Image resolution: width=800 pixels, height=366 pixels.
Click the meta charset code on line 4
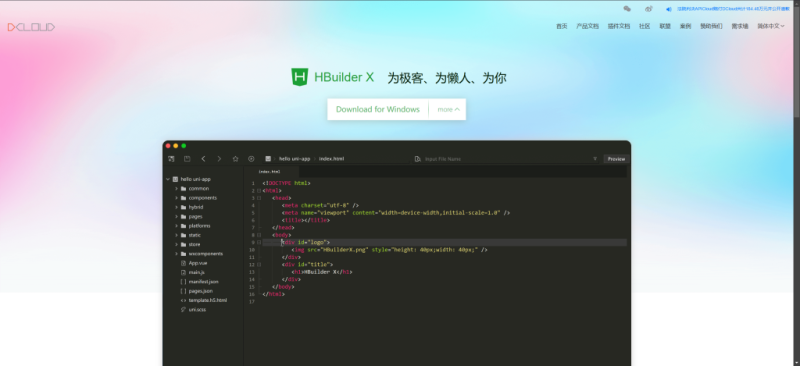tap(320, 205)
